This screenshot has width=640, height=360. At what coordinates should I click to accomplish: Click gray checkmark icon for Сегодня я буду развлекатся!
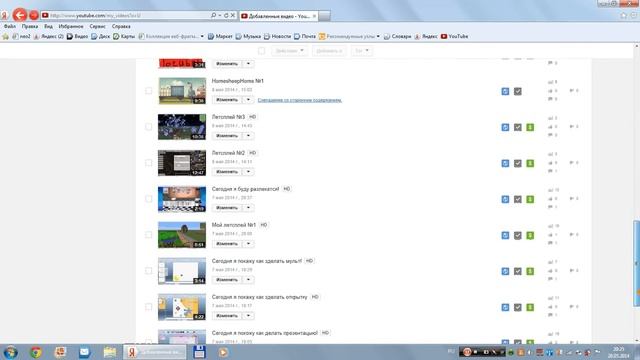pyautogui.click(x=518, y=199)
